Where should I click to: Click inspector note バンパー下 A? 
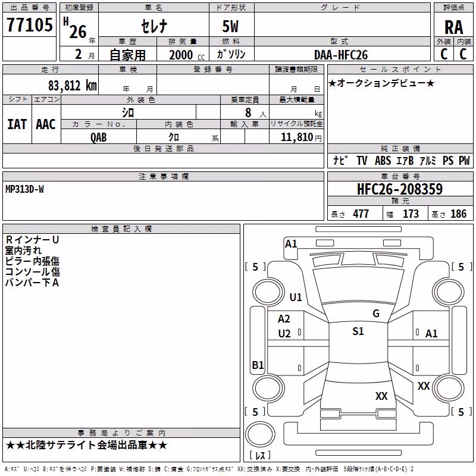[x=32, y=282]
